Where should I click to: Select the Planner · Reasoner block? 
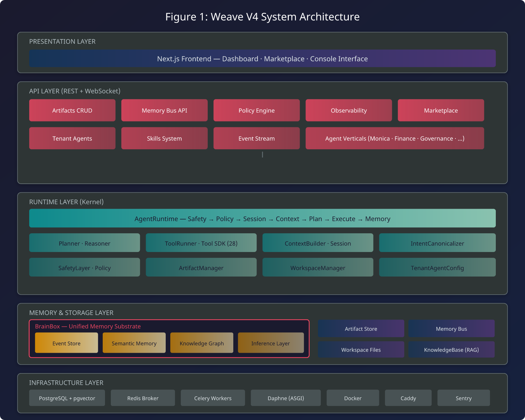85,243
